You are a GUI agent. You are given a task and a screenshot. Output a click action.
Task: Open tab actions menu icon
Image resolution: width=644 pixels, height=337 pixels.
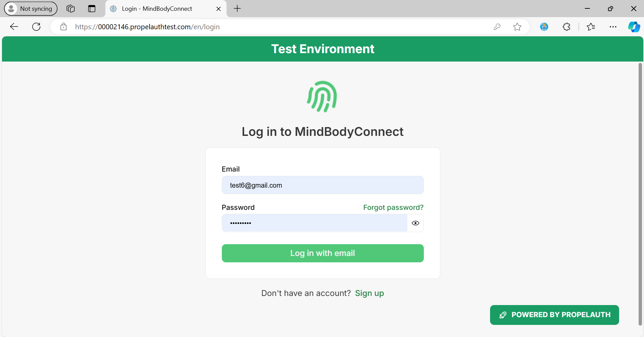coord(92,9)
